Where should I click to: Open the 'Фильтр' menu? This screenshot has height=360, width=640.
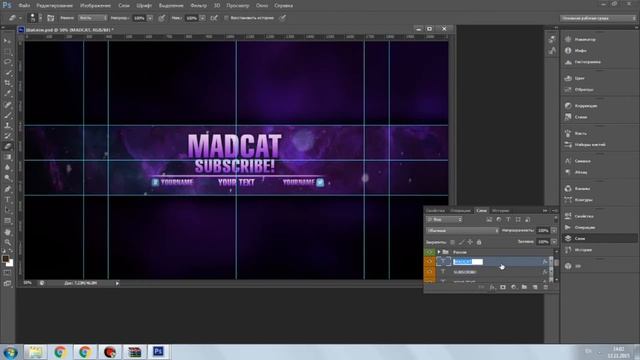coord(199,6)
